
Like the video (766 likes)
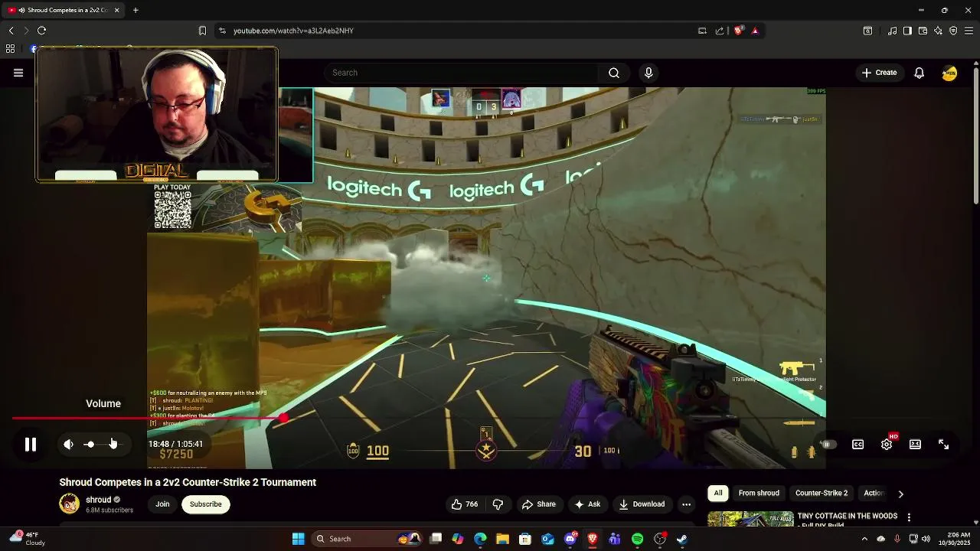click(464, 504)
